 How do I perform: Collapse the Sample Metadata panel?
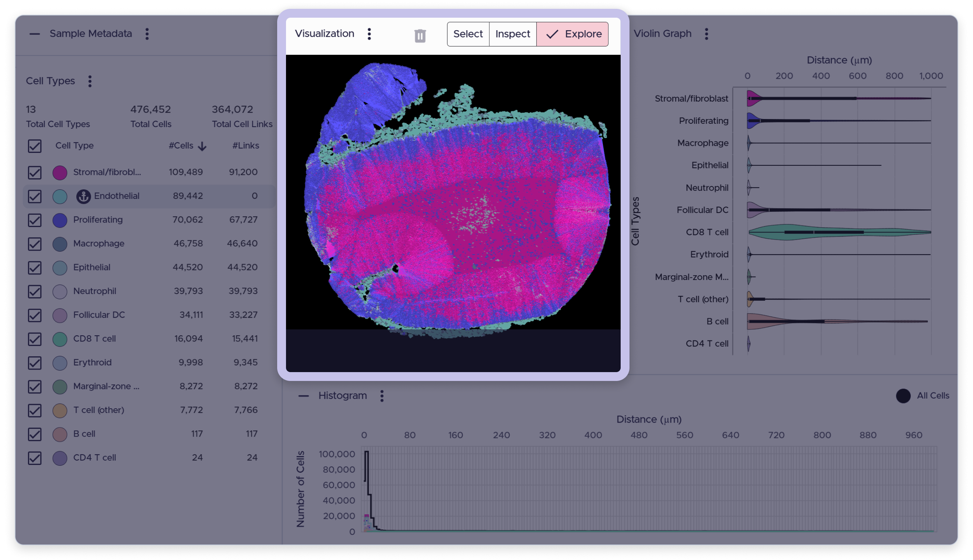point(35,34)
